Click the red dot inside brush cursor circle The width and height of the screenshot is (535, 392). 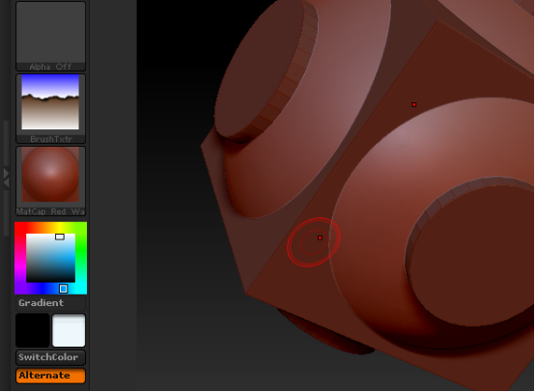(320, 238)
